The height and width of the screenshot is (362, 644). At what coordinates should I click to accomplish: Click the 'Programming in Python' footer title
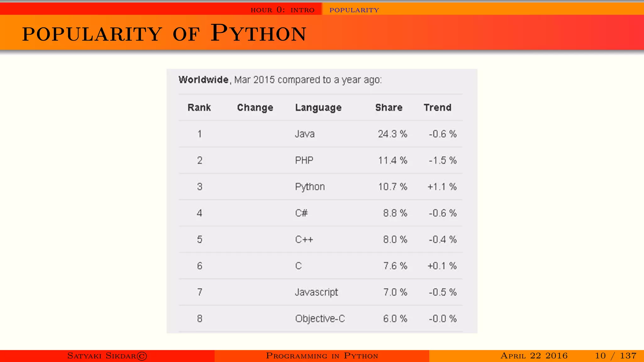[322, 356]
